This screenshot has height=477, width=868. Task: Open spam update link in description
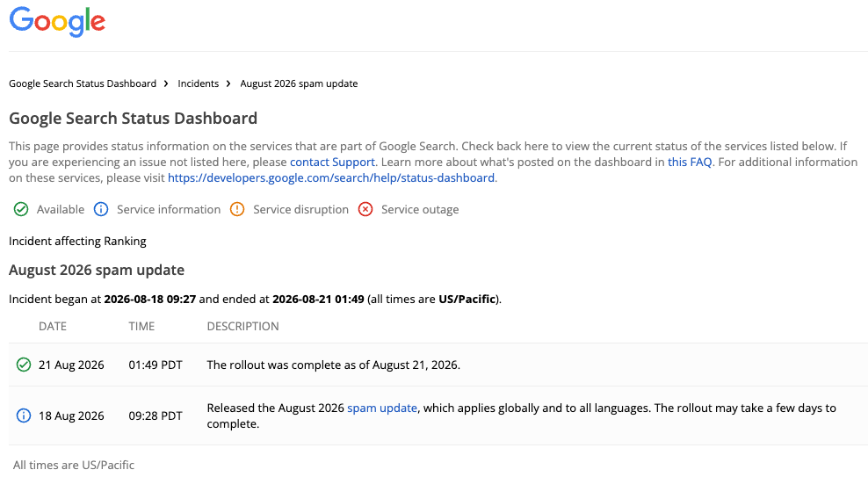click(382, 408)
